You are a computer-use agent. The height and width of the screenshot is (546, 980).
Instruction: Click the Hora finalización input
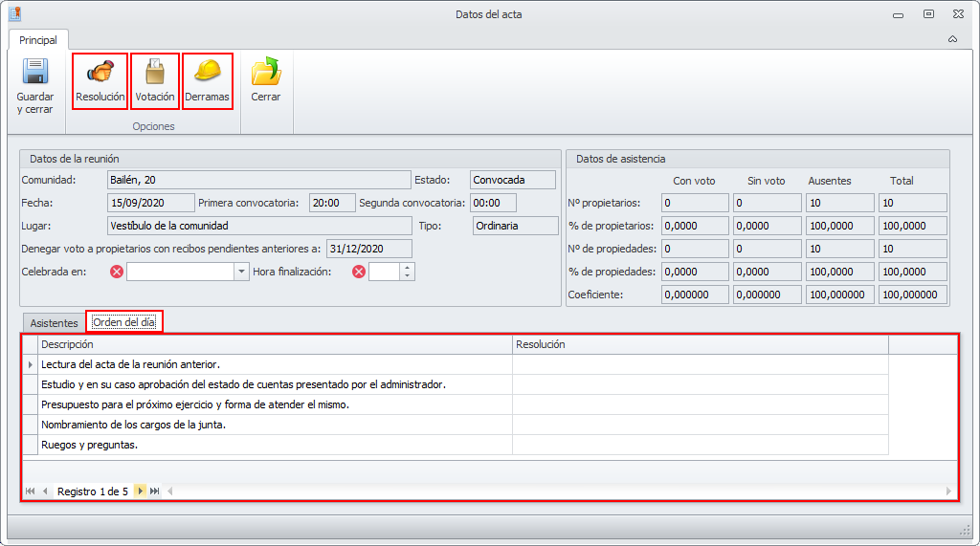[x=385, y=272]
